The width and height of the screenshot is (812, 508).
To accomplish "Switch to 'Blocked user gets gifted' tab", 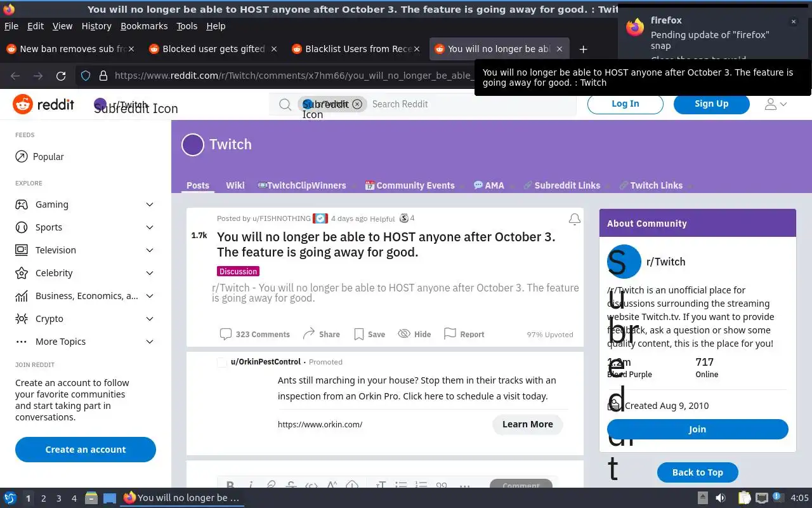I will [x=214, y=49].
